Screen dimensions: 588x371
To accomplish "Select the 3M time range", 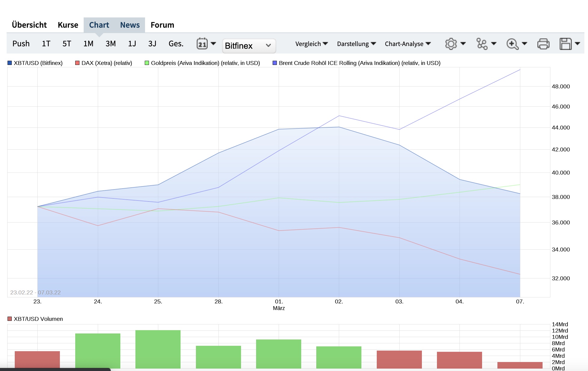I will pyautogui.click(x=110, y=44).
